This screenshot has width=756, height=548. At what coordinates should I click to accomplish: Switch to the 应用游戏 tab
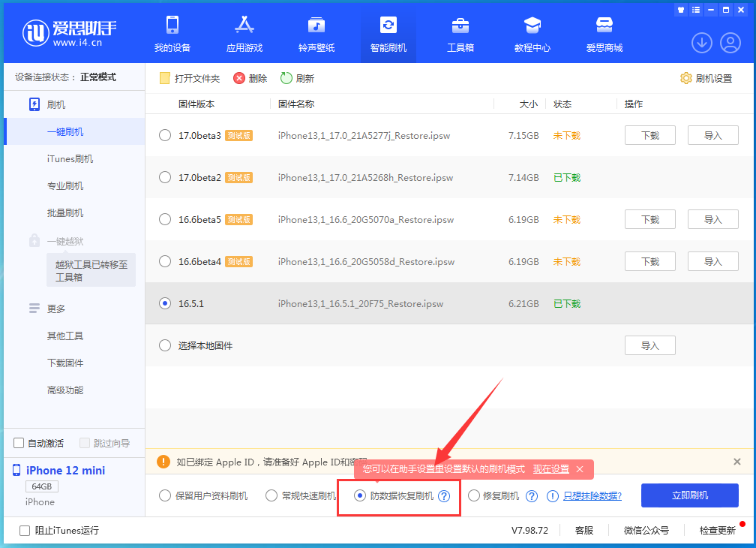point(244,34)
